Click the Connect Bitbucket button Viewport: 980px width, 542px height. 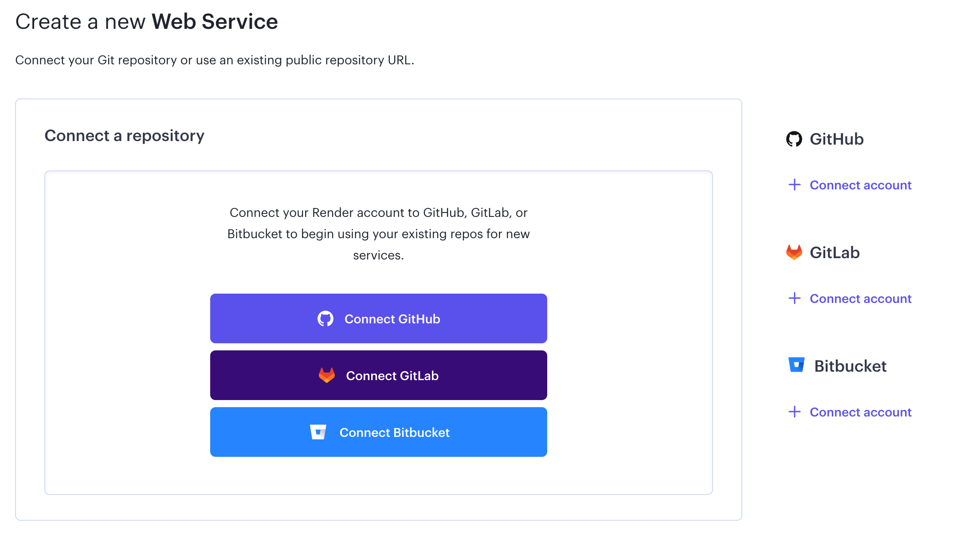point(378,432)
